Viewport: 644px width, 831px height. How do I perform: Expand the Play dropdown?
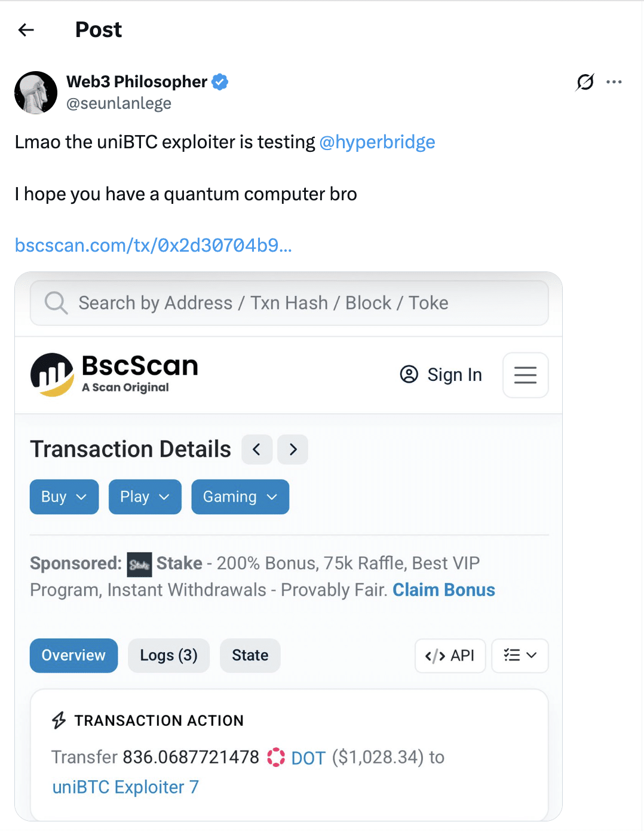coord(145,497)
